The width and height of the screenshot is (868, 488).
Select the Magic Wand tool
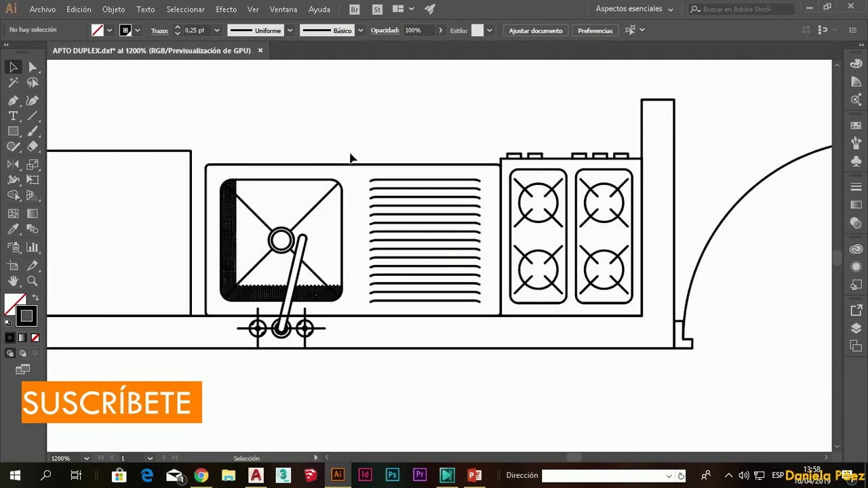[13, 83]
